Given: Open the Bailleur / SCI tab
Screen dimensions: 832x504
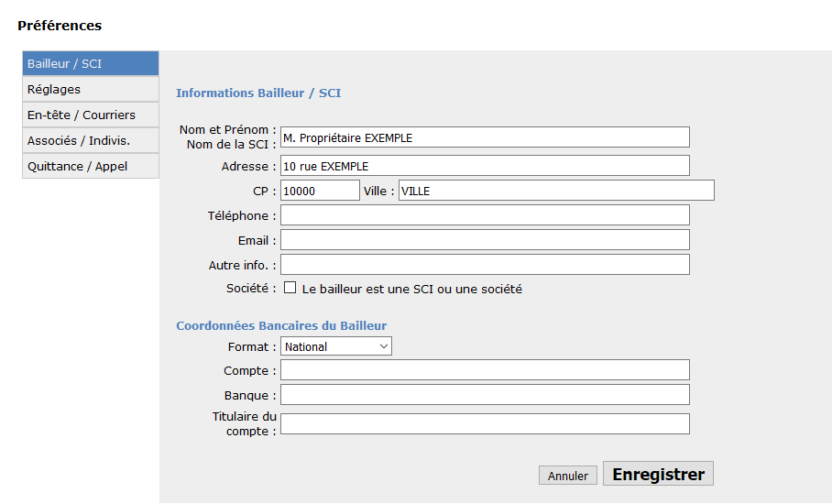Looking at the screenshot, I should (90, 63).
